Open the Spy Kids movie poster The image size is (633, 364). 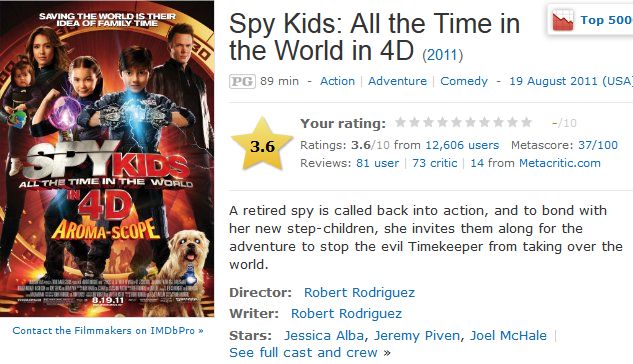pos(107,159)
